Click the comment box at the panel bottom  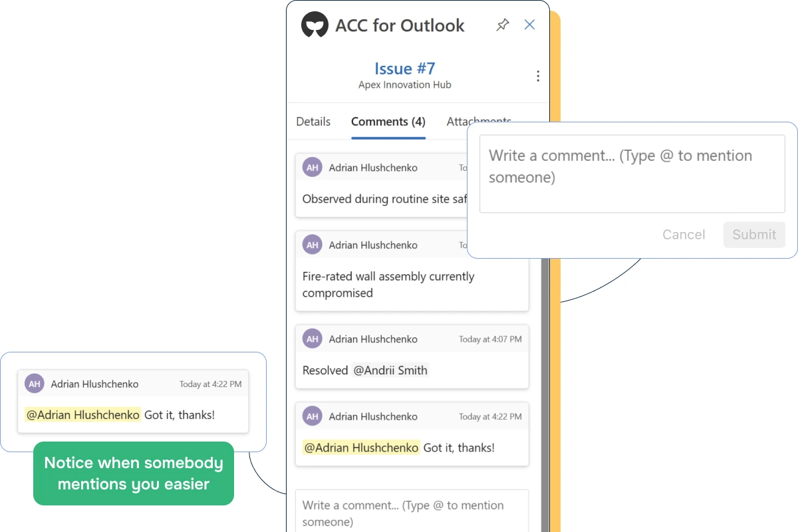tap(412, 511)
